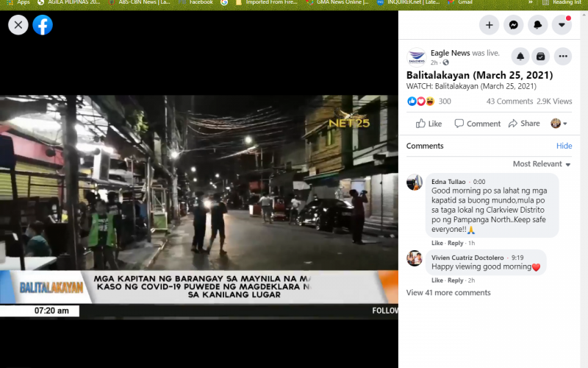Click the Facebook logo icon
Image resolution: width=588 pixels, height=368 pixels.
tap(43, 25)
